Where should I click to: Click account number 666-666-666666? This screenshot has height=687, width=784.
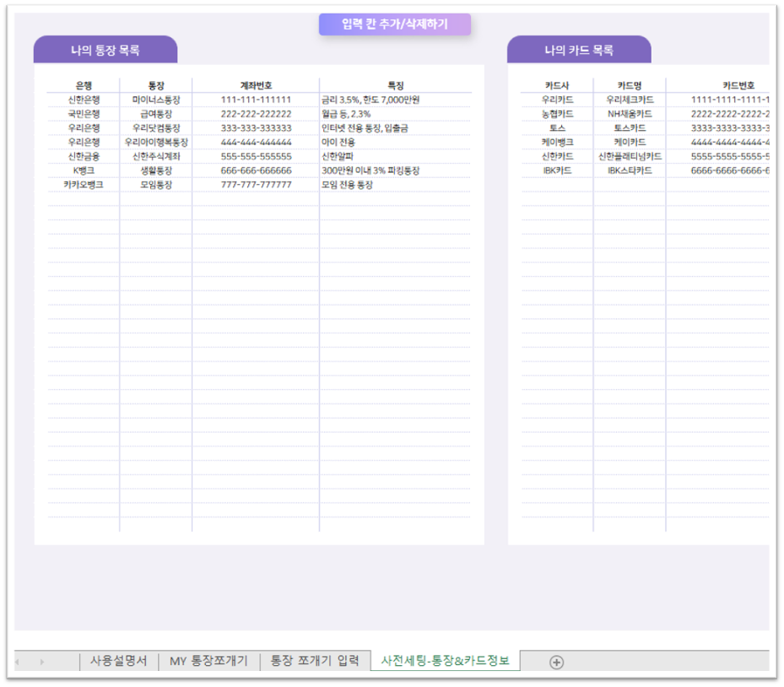pyautogui.click(x=256, y=170)
